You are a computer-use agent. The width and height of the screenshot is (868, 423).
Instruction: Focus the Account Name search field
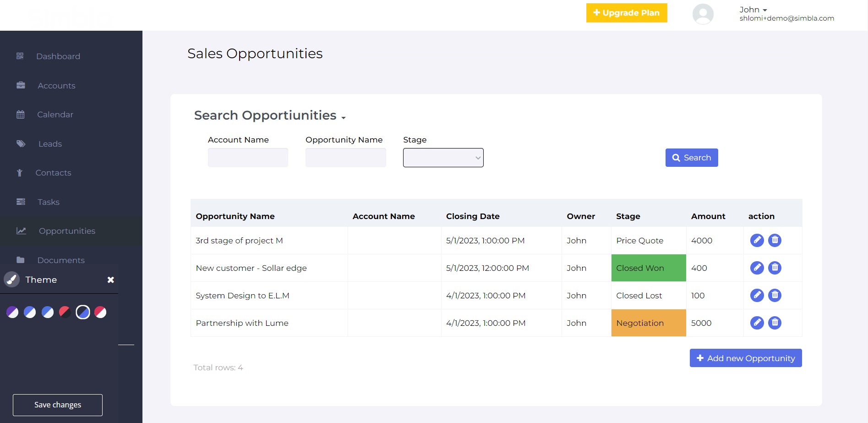(248, 158)
